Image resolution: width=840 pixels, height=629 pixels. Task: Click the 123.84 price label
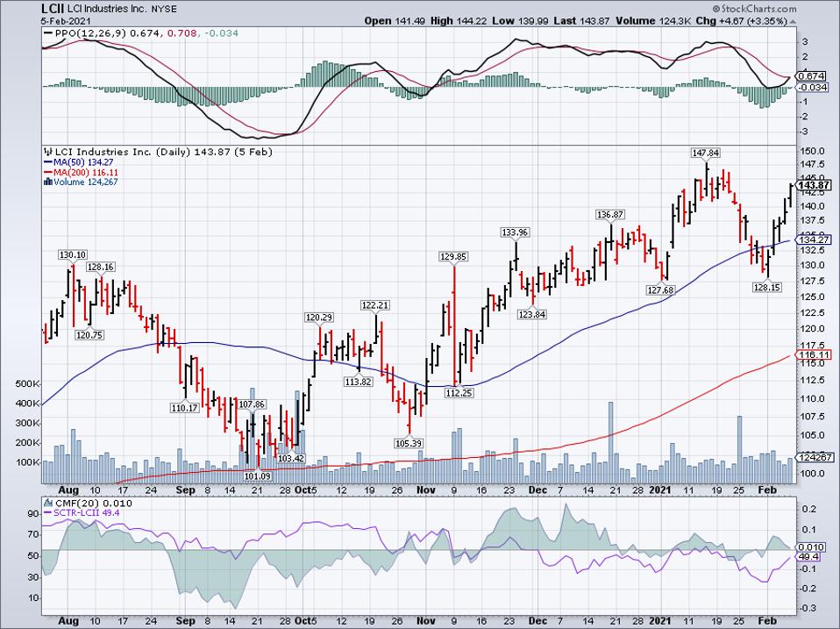(x=532, y=314)
